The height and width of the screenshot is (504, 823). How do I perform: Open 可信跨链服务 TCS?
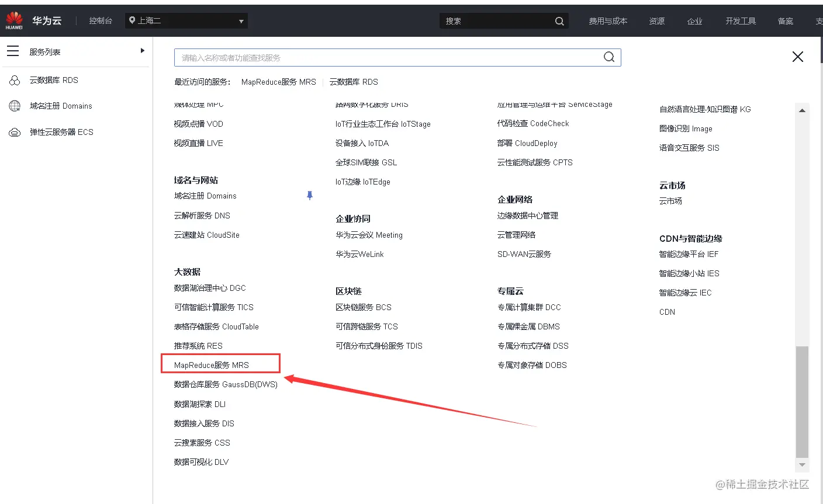[366, 326]
